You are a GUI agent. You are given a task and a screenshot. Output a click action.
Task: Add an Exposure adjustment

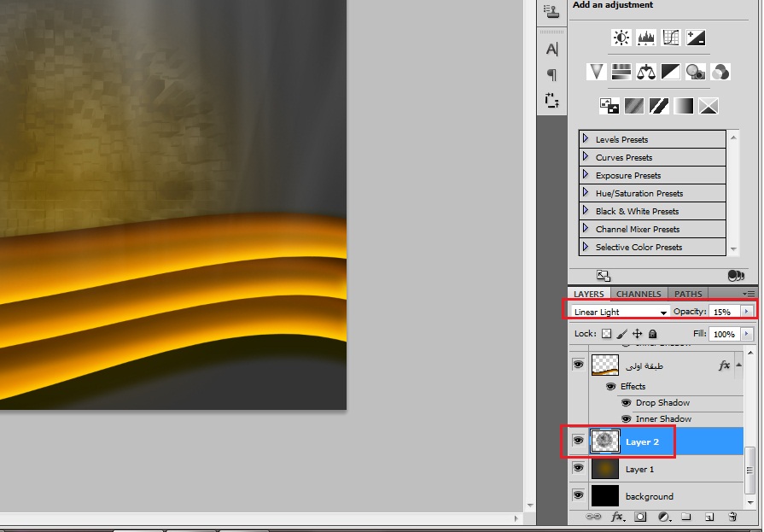696,38
